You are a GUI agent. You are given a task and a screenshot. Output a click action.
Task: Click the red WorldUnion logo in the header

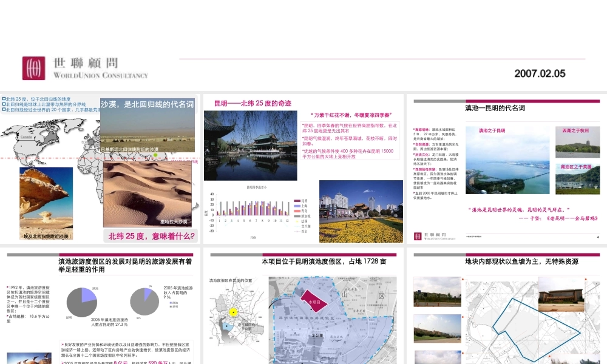point(33,69)
